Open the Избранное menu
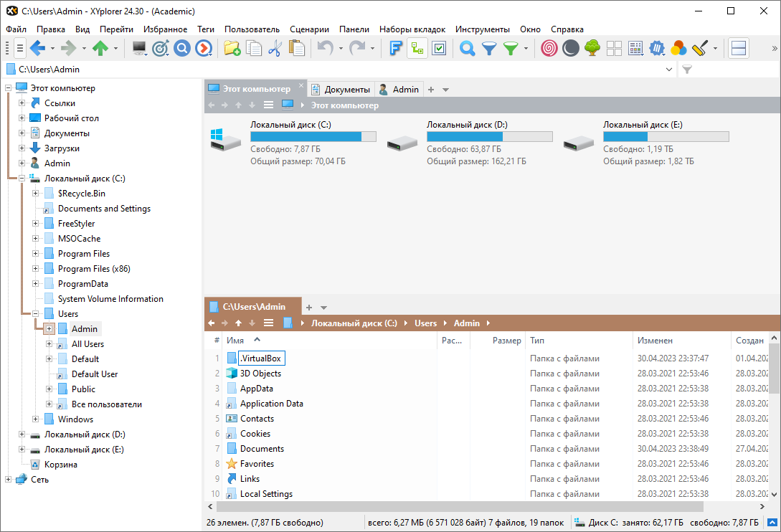 165,29
